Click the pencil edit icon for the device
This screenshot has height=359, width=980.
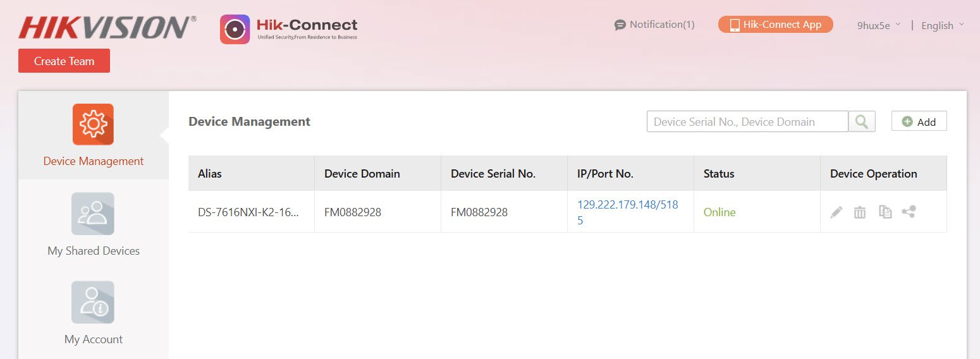836,212
